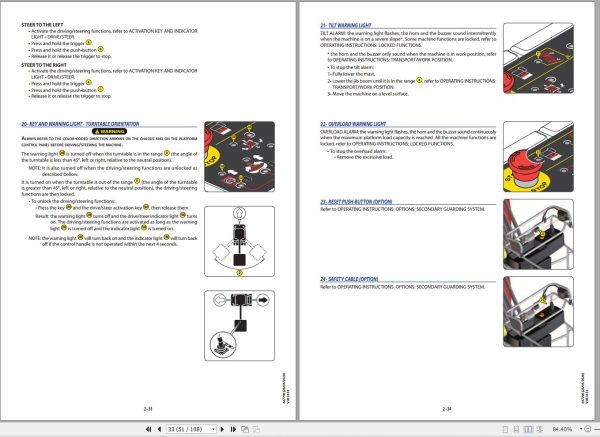Image resolution: width=600 pixels, height=437 pixels.
Task: Click the heading '24- Safety cable (option)'
Action: (x=349, y=279)
